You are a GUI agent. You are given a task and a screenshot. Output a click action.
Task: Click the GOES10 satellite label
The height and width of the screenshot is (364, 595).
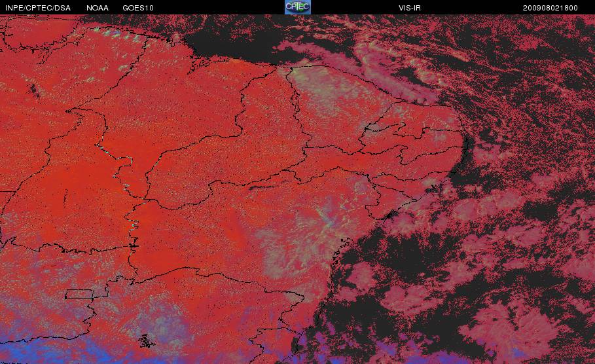click(x=138, y=8)
